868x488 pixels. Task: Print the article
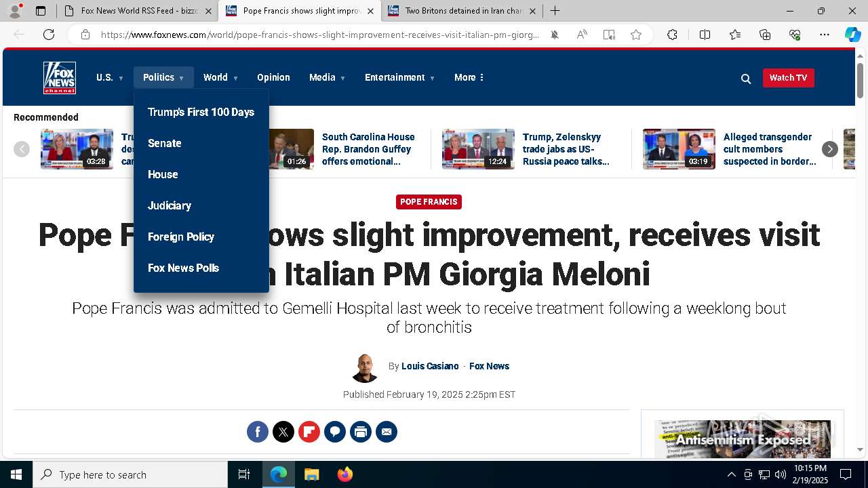tap(361, 432)
